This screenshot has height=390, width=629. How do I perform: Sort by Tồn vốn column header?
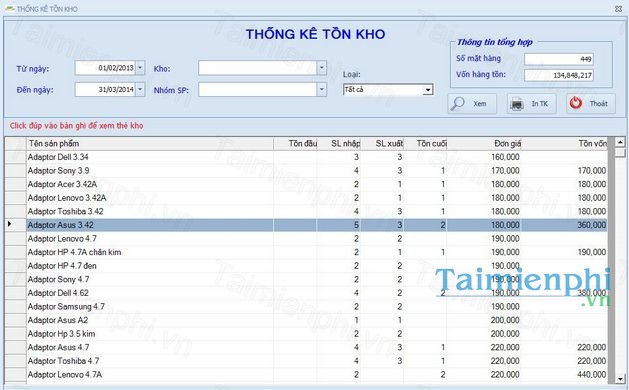click(564, 143)
